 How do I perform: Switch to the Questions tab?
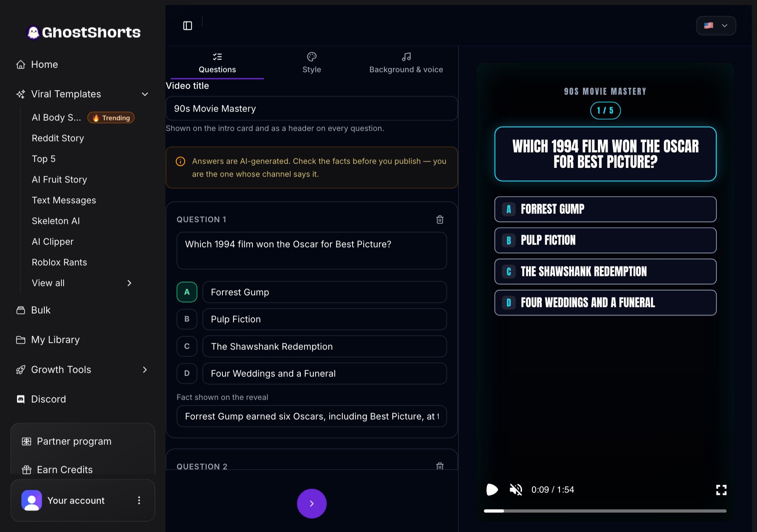(217, 63)
